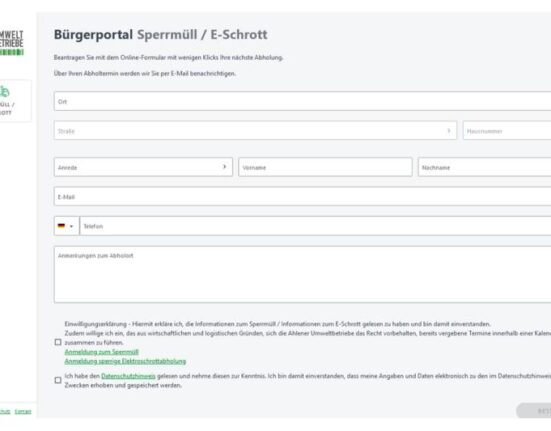Click the German flag icon

pos(61,226)
